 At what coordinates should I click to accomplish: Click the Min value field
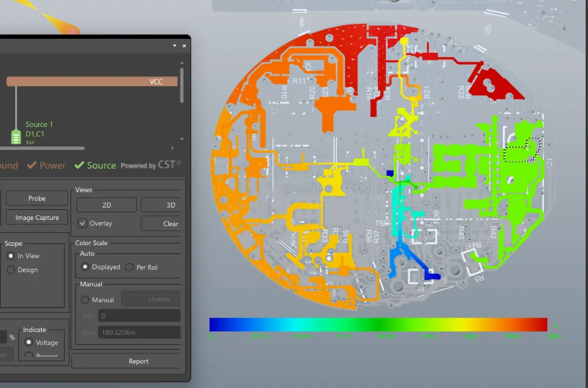[139, 316]
